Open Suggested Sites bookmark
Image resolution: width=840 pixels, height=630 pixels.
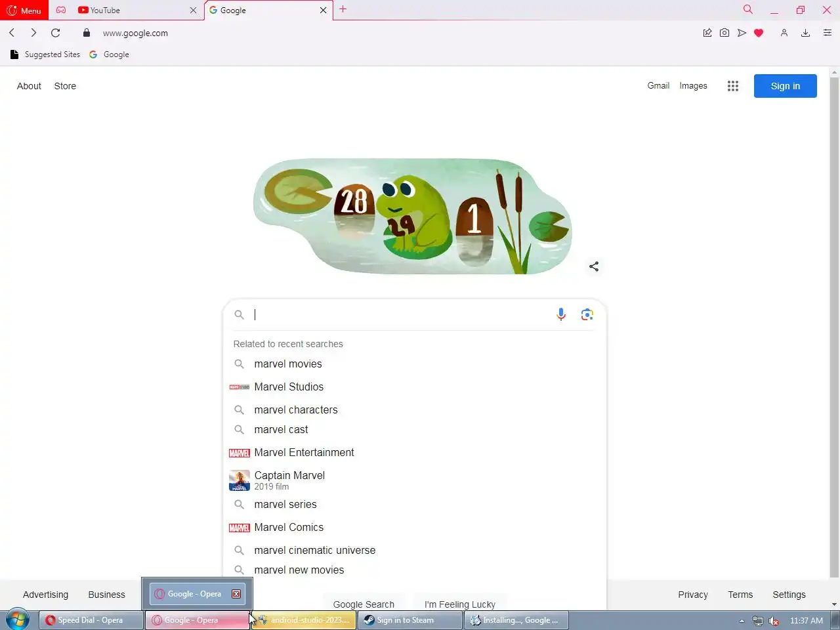pos(45,54)
